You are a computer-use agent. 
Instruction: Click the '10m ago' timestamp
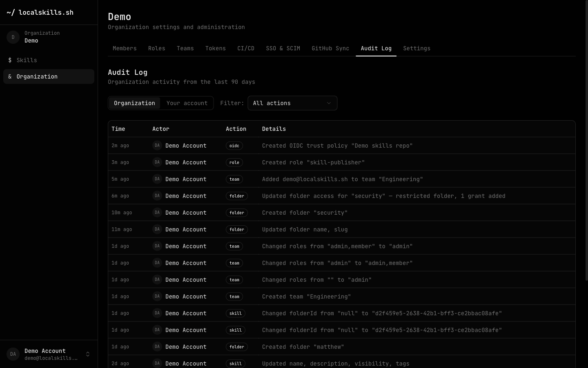tap(122, 213)
